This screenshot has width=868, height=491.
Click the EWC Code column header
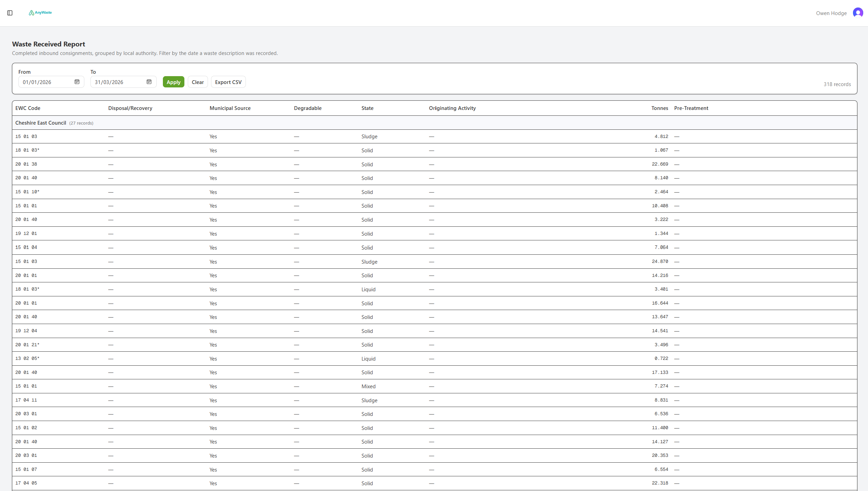28,108
